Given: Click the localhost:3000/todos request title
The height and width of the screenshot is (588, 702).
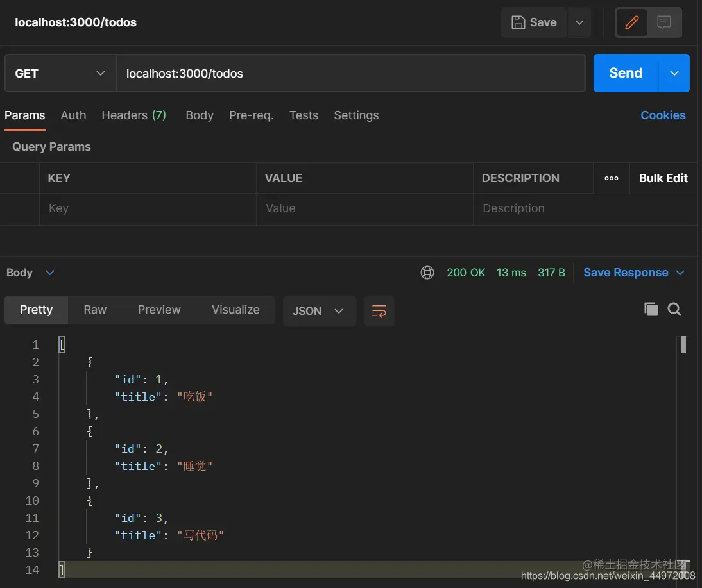Looking at the screenshot, I should (x=76, y=22).
